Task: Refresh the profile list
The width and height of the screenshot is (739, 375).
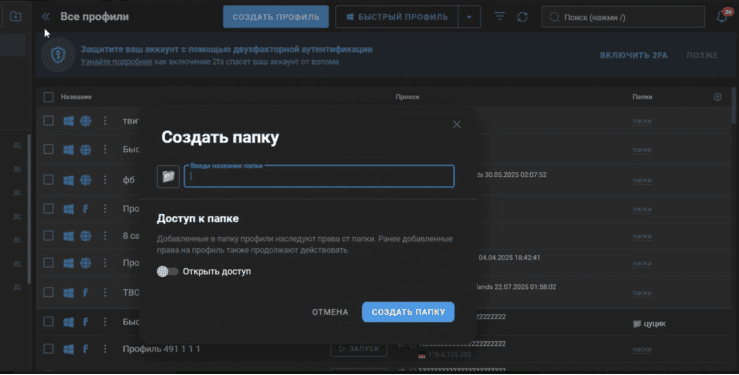Action: coord(522,17)
